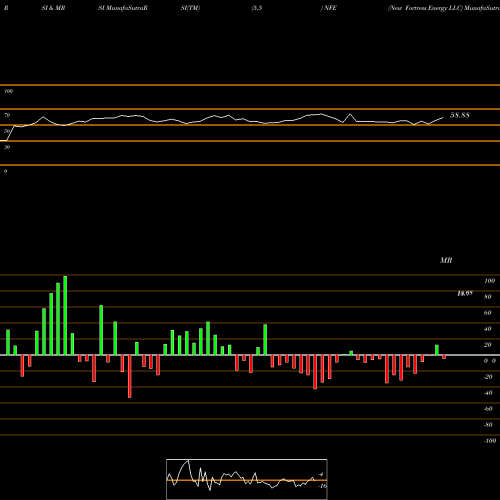Click the 'MR' panel label
This screenshot has height=500, width=500.
coord(446,260)
